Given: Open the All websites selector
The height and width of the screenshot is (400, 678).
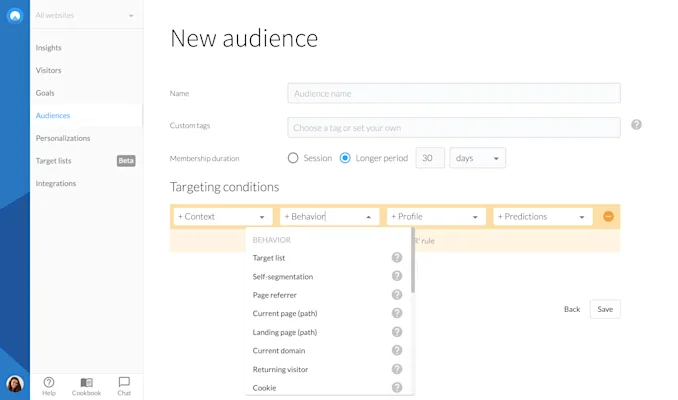Looking at the screenshot, I should [85, 15].
